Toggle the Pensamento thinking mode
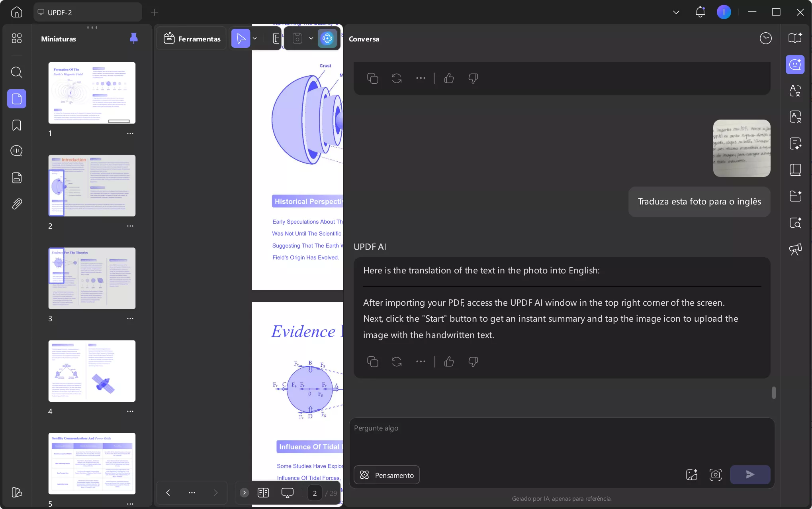This screenshot has height=509, width=812. tap(386, 475)
